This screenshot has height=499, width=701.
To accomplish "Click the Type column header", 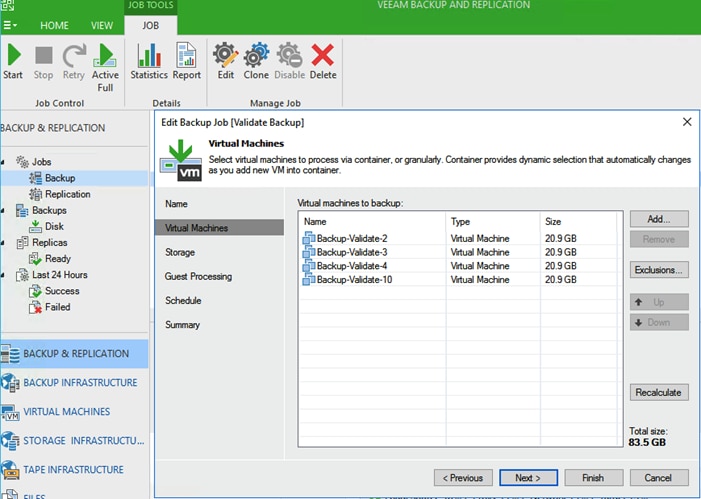I will pyautogui.click(x=493, y=222).
